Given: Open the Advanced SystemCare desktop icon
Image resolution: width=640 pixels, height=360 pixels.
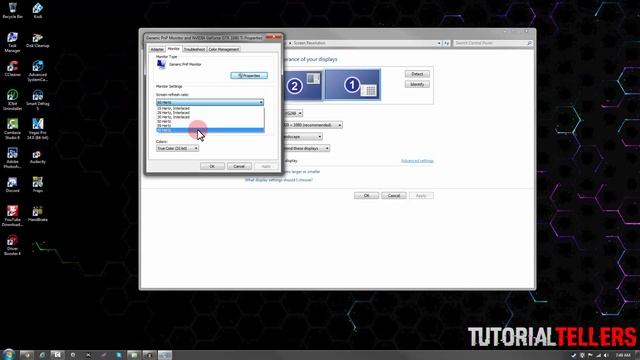Looking at the screenshot, I should pos(38,71).
